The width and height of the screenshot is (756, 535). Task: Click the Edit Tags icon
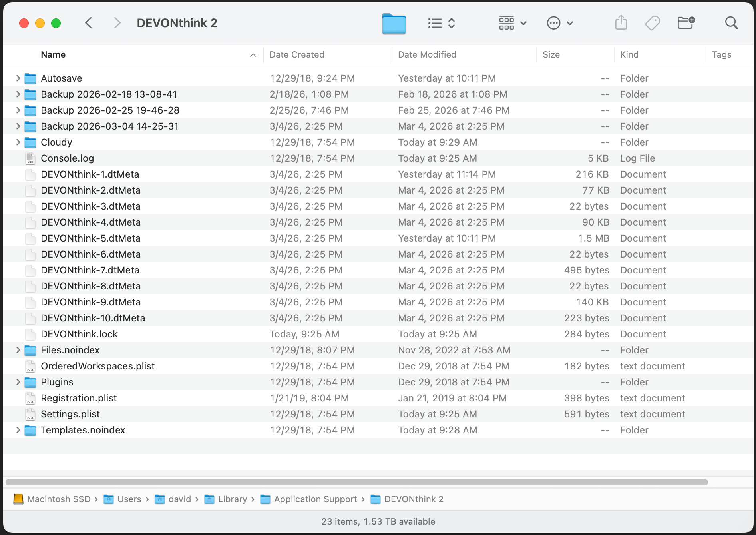652,23
